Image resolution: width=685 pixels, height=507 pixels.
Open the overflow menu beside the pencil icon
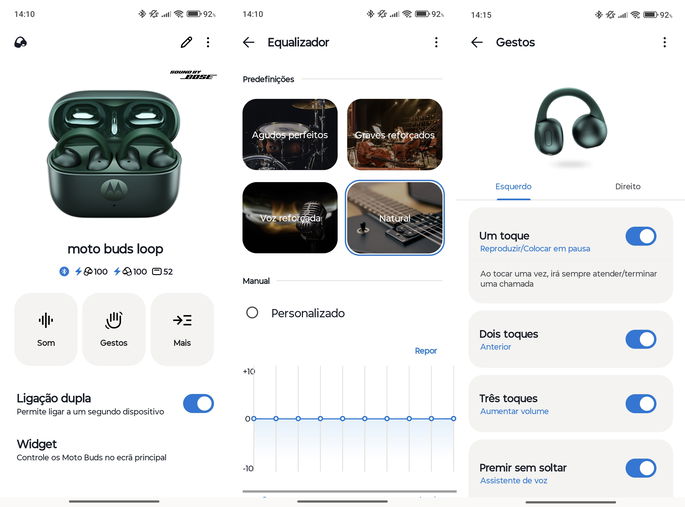click(x=208, y=42)
